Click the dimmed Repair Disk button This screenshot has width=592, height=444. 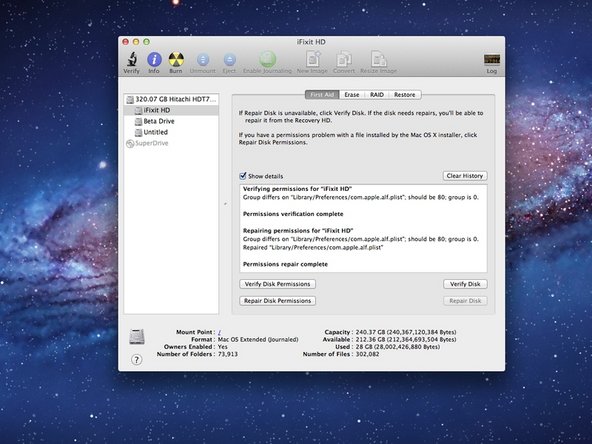465,301
